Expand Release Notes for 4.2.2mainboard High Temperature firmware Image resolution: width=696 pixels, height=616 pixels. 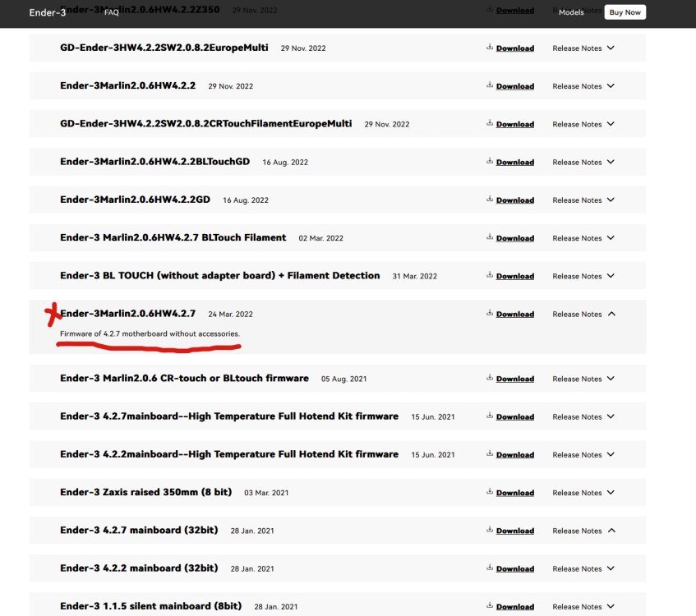(583, 454)
